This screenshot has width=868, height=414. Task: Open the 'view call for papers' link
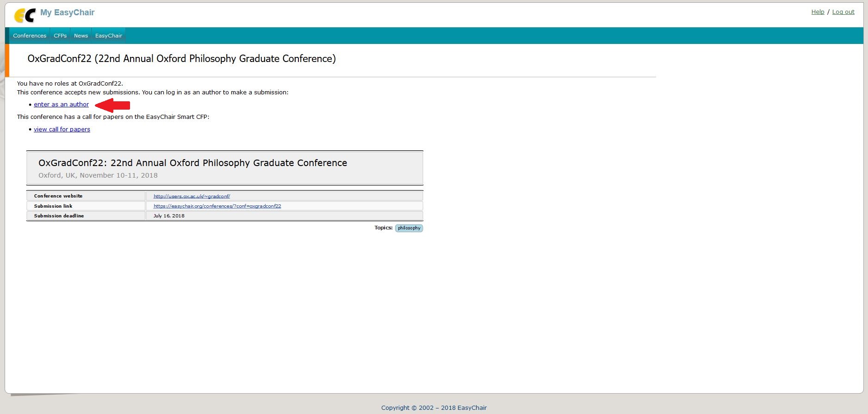click(62, 130)
